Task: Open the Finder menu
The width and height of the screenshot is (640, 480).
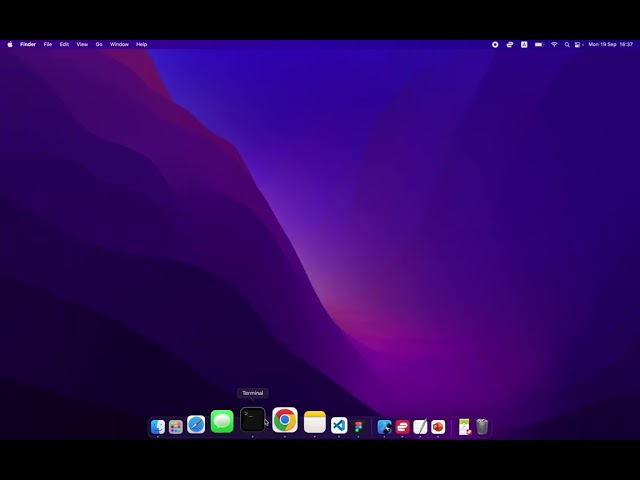Action: tap(28, 44)
